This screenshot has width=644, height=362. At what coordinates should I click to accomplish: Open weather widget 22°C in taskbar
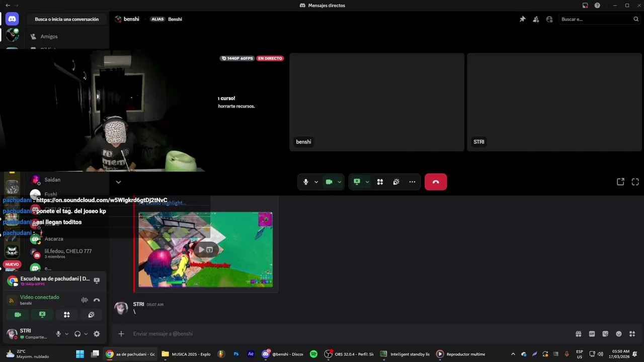[28, 354]
